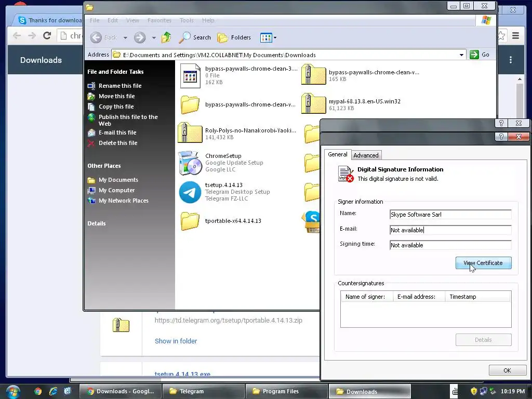The width and height of the screenshot is (532, 399).
Task: Select the Skype installer icon
Action: pyautogui.click(x=312, y=221)
